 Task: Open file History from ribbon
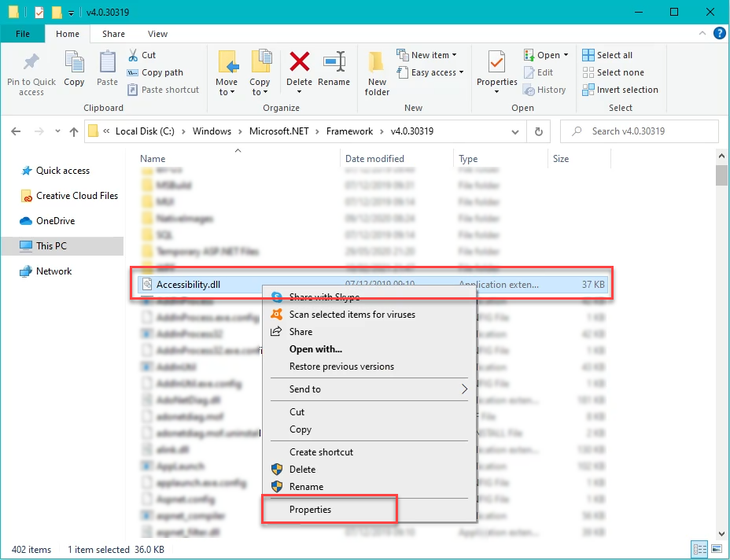pyautogui.click(x=544, y=90)
